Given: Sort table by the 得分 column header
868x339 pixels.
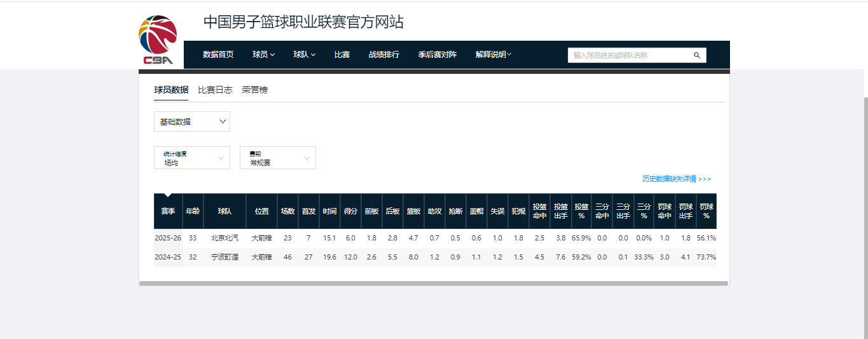Looking at the screenshot, I should click(350, 211).
